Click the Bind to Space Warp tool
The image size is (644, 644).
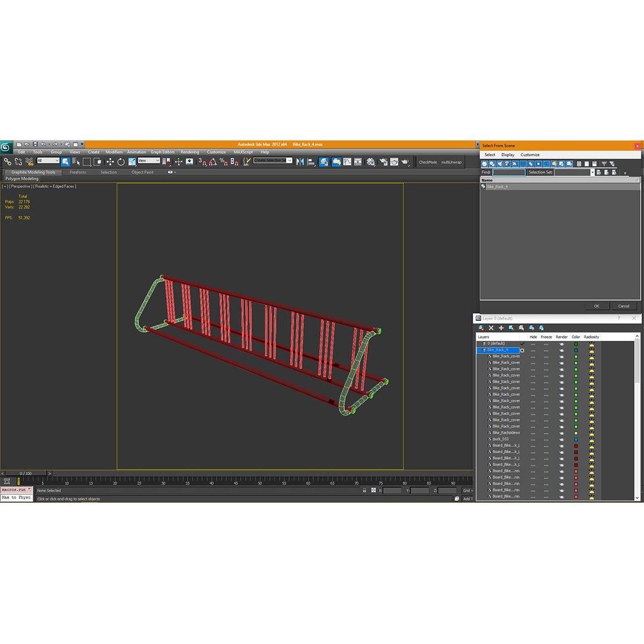29,162
